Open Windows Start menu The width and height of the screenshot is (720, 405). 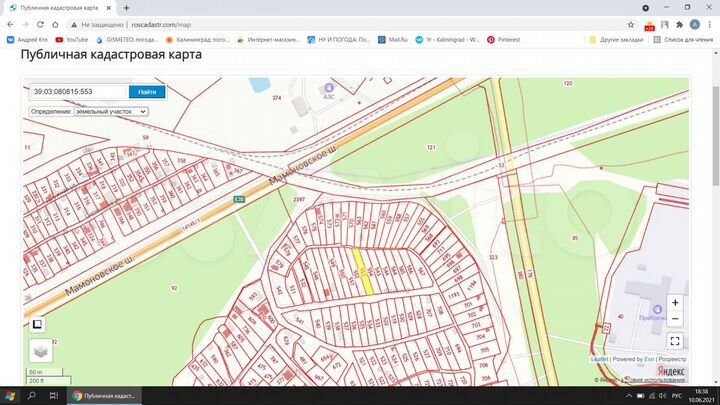click(11, 396)
